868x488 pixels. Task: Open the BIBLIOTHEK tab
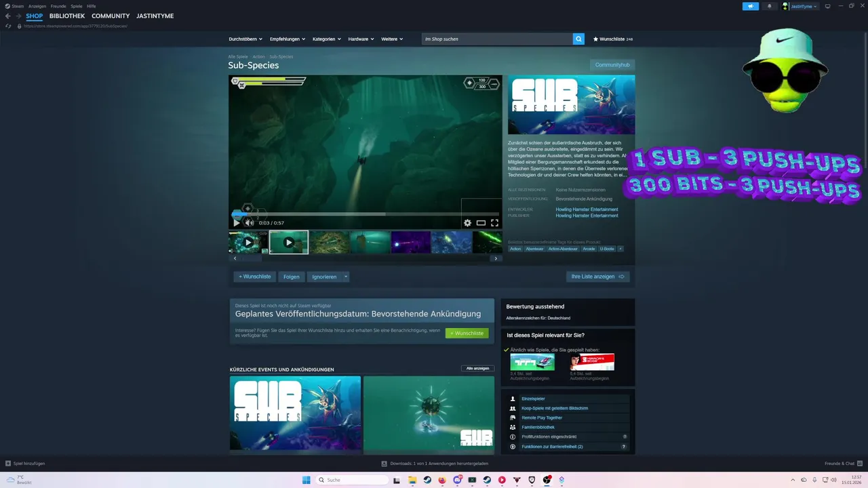(67, 16)
